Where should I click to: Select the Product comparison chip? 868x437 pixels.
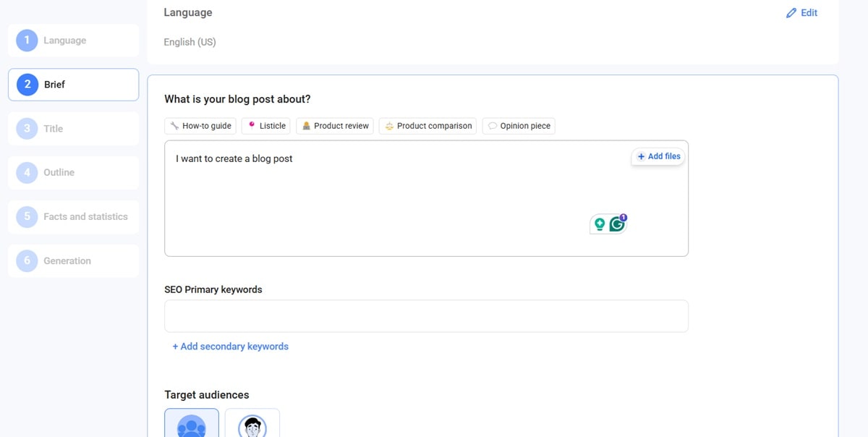pos(427,126)
